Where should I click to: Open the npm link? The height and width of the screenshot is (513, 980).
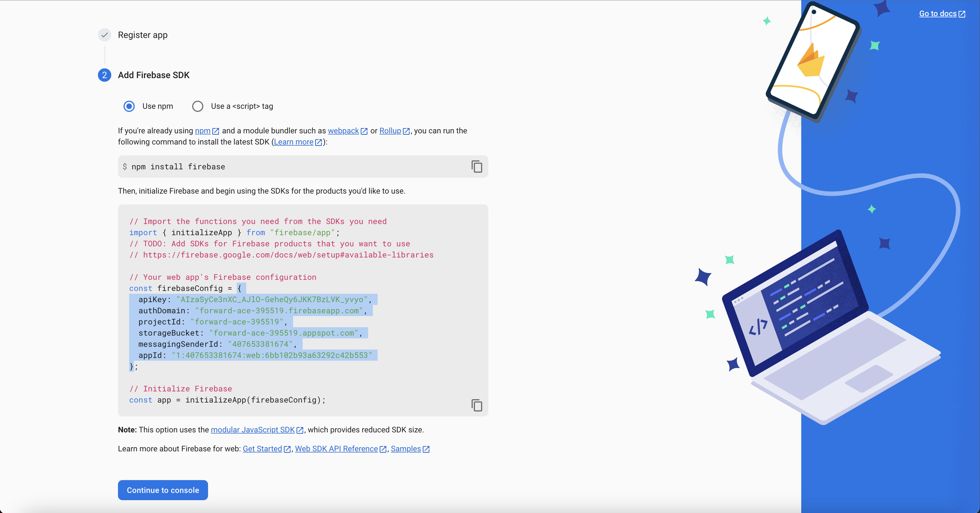203,131
